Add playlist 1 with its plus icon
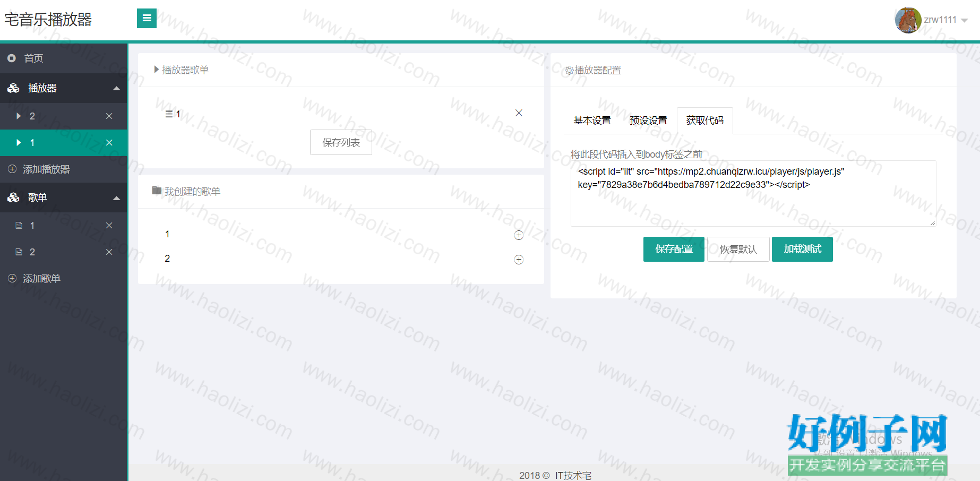The height and width of the screenshot is (481, 980). coord(519,235)
